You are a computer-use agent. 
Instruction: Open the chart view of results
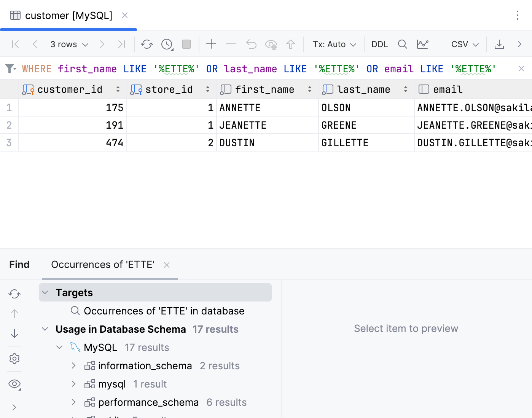tap(423, 44)
